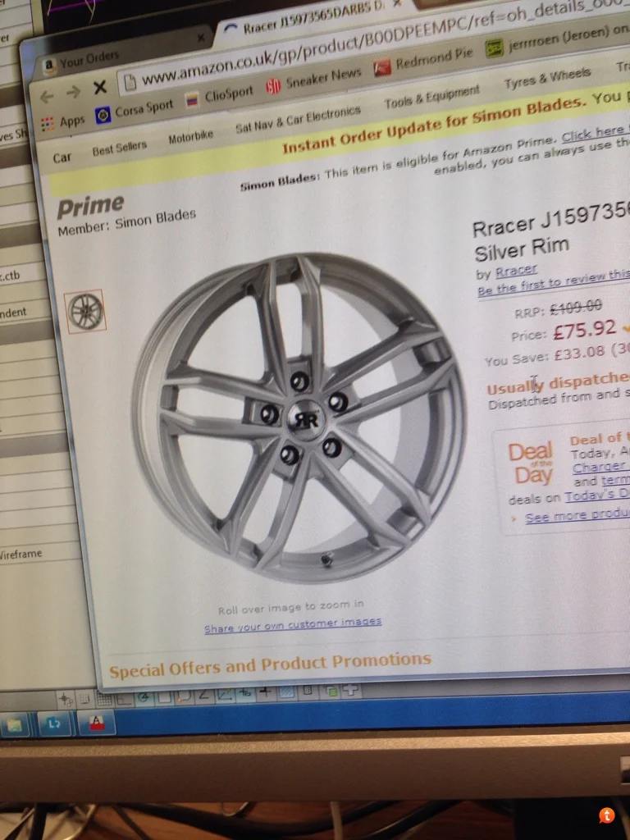The width and height of the screenshot is (630, 840).
Task: Close the Your Orders tab
Action: 201,38
